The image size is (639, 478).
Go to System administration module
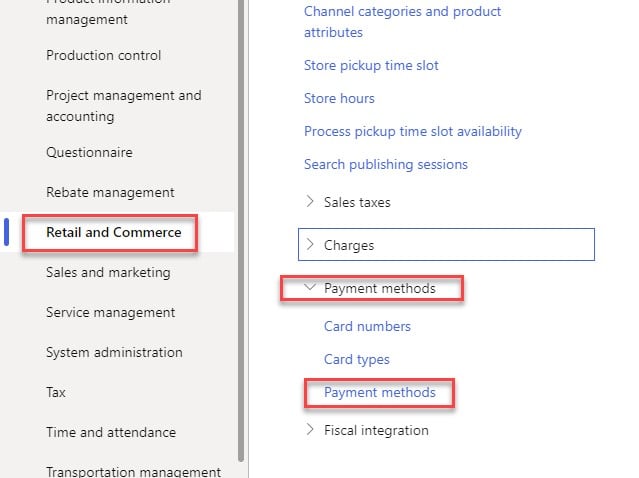point(114,352)
